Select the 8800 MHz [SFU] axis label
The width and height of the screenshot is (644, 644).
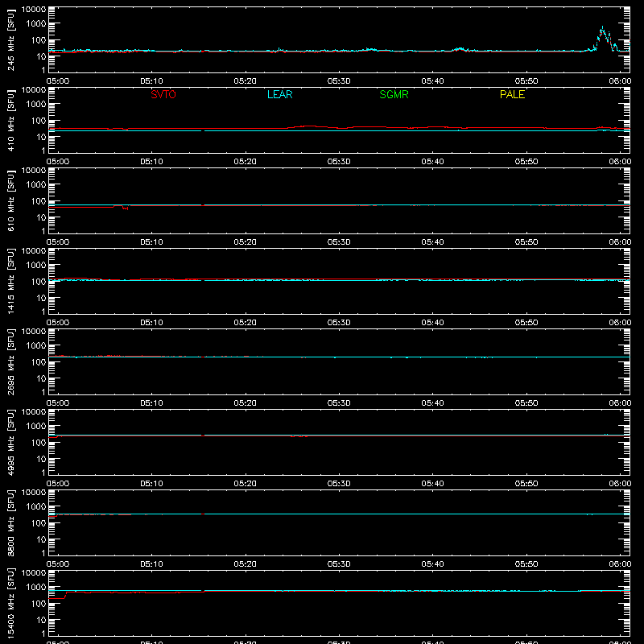tap(10, 523)
